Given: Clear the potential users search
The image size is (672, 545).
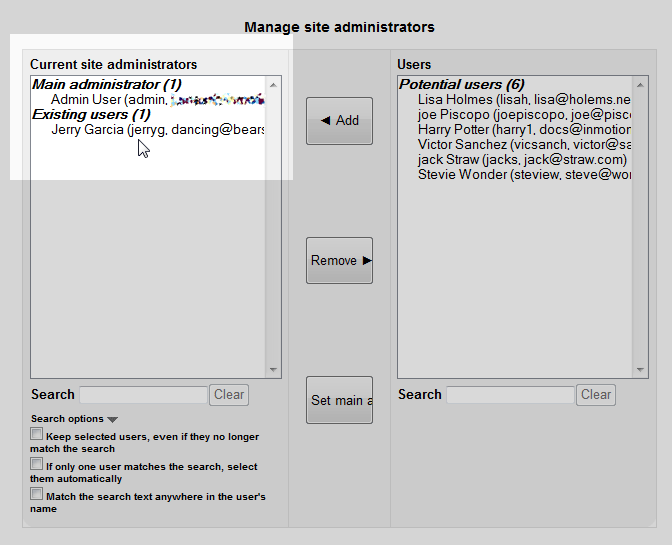Looking at the screenshot, I should [x=596, y=395].
